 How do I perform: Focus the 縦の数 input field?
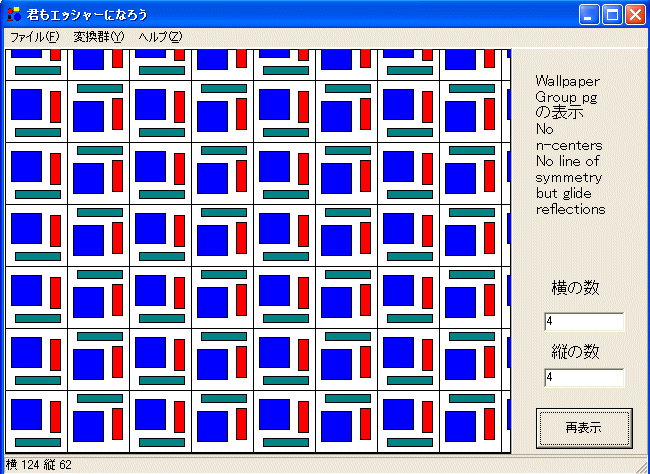tap(584, 377)
